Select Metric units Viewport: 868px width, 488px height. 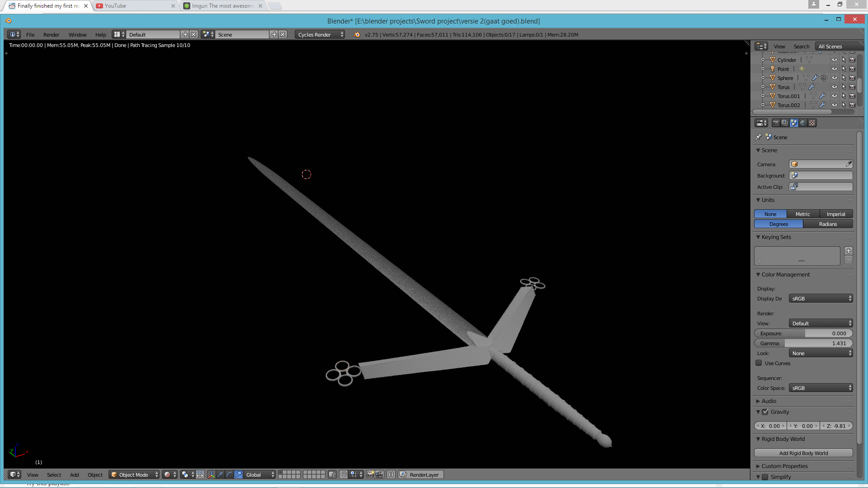pyautogui.click(x=802, y=214)
